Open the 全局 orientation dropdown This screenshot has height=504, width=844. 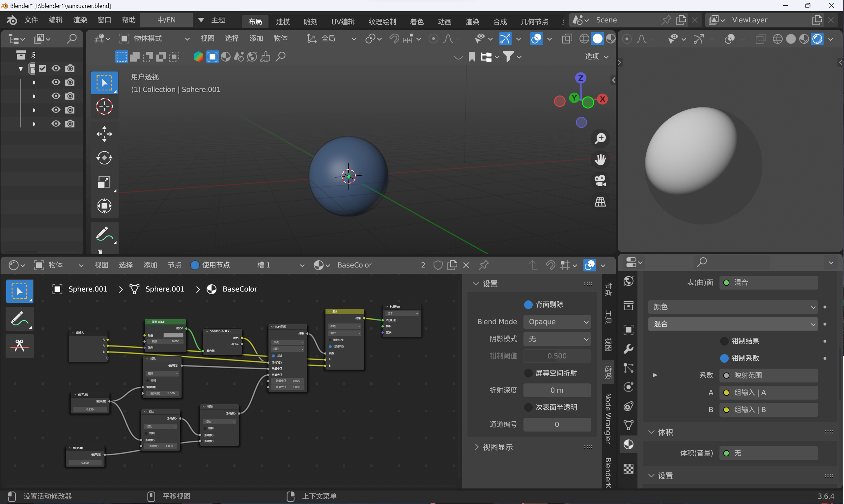[331, 39]
